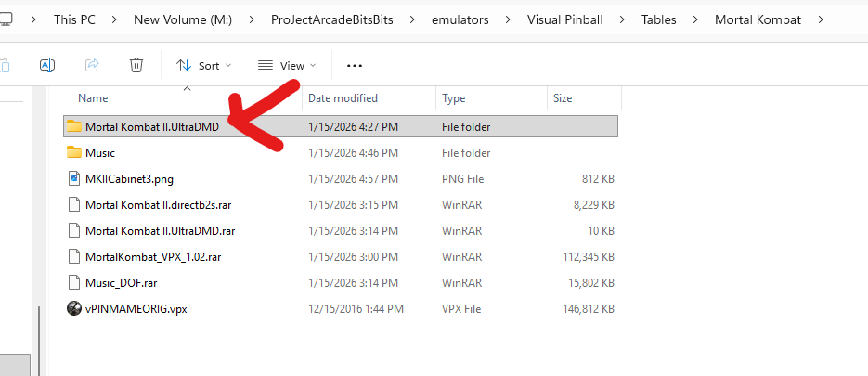This screenshot has height=376, width=868.
Task: Sort by the Date modified column header
Action: (343, 98)
